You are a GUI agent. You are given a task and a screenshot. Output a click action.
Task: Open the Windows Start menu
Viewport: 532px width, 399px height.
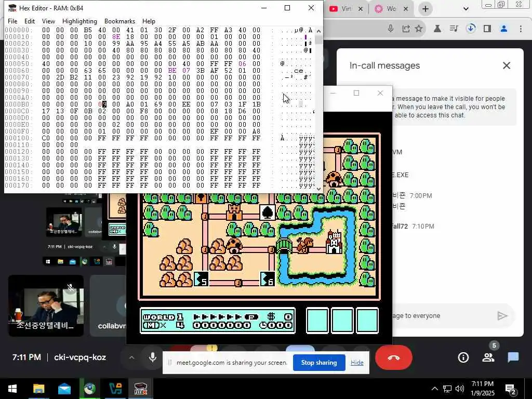(12, 389)
